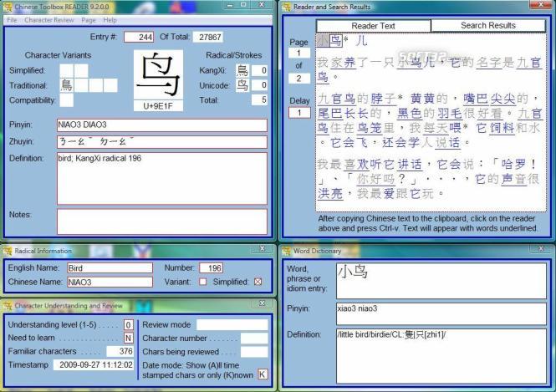
Task: Click the Of Total value 27867
Action: click(208, 37)
